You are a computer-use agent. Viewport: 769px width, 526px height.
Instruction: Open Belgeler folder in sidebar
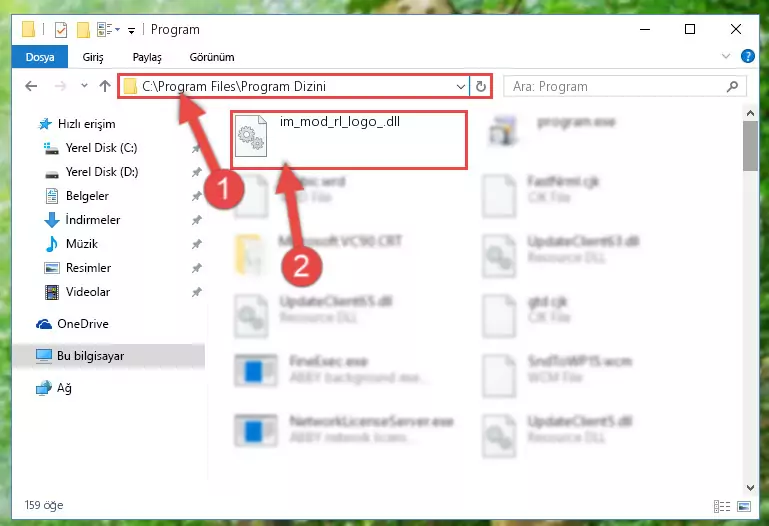click(87, 196)
